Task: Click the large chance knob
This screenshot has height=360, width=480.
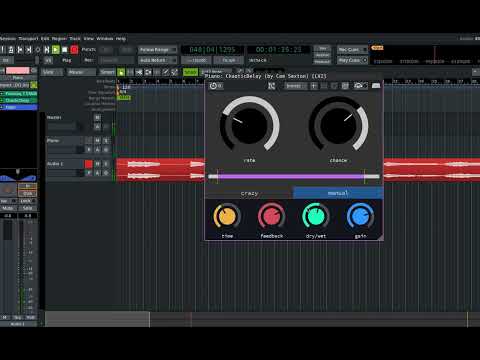Action: (338, 125)
